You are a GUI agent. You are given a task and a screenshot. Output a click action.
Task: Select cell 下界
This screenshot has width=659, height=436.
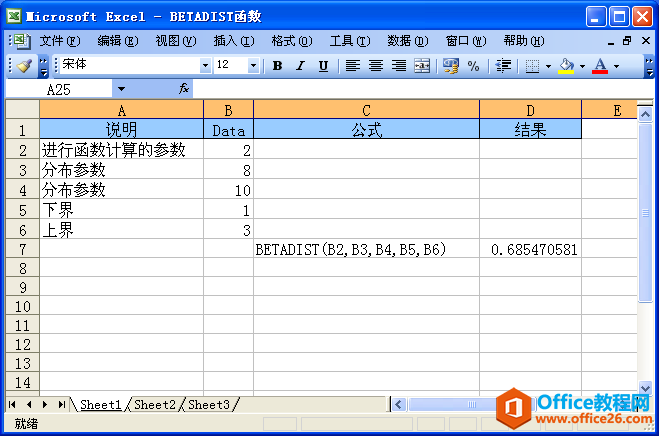(x=121, y=209)
